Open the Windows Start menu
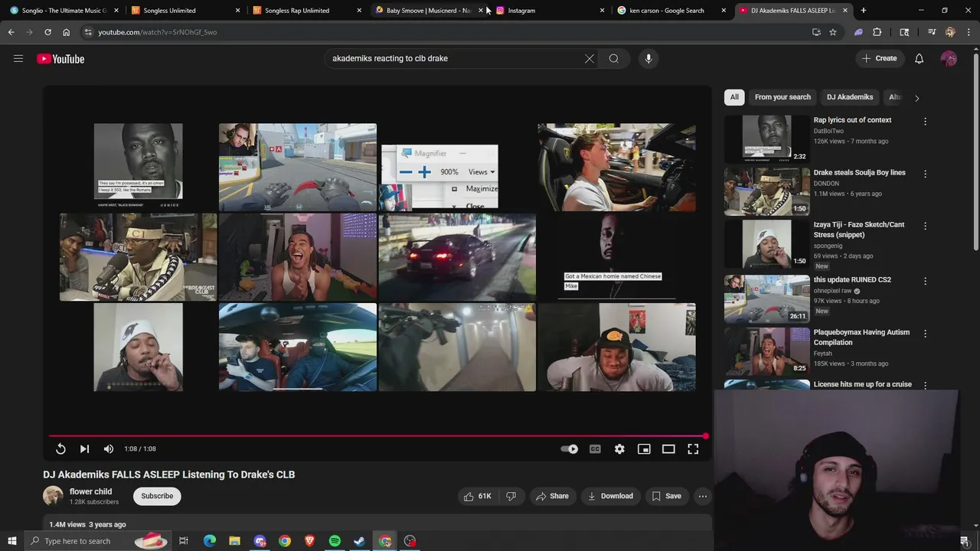The height and width of the screenshot is (551, 980). pyautogui.click(x=11, y=541)
